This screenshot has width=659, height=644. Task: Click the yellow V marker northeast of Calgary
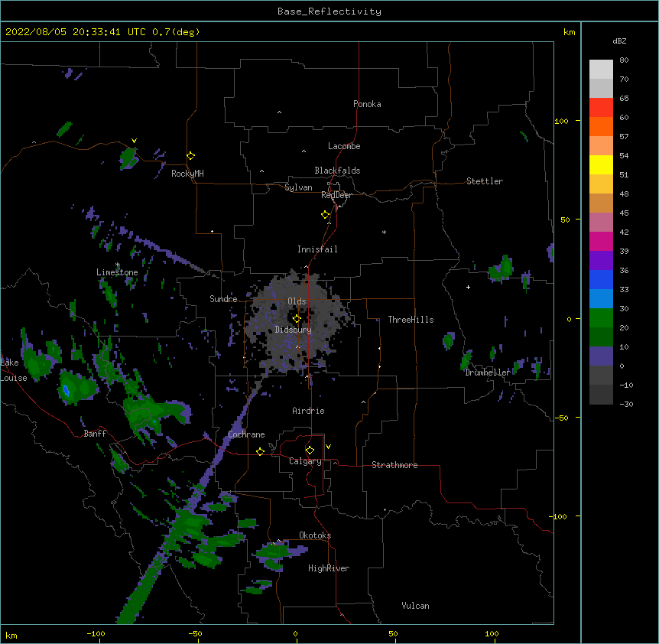(x=328, y=447)
